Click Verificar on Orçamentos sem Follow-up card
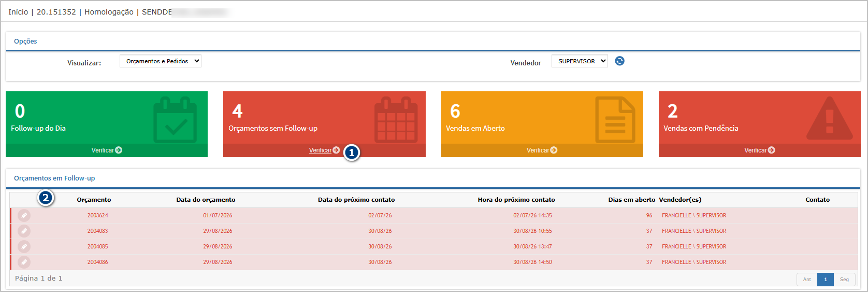This screenshot has width=868, height=292. point(324,150)
